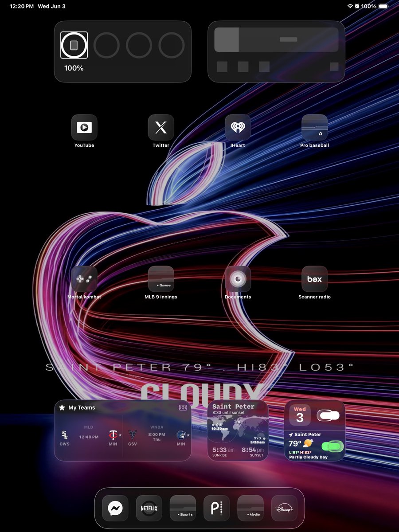Tap the large blurred bar in top-right widget
Screen dimensions: 399x532
point(276,40)
